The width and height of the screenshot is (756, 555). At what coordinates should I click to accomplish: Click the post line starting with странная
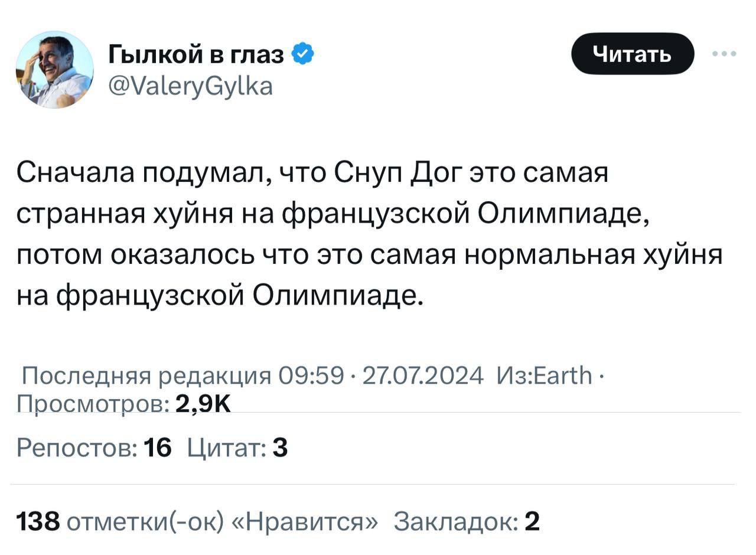333,214
